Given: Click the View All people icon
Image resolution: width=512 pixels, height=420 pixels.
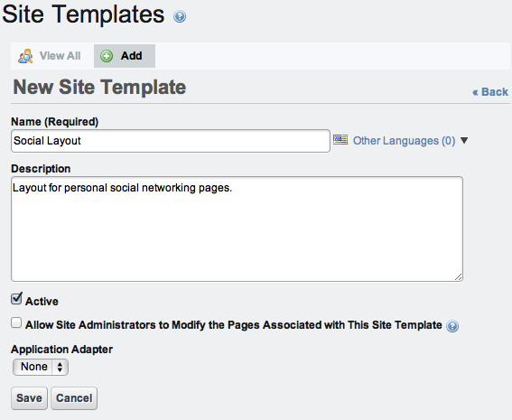Looking at the screenshot, I should coord(25,56).
